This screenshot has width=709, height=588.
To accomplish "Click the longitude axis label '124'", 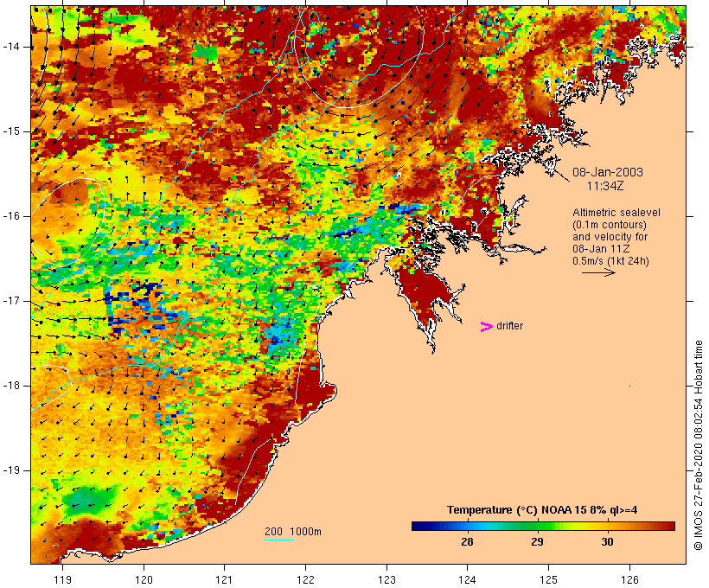I will [467, 580].
